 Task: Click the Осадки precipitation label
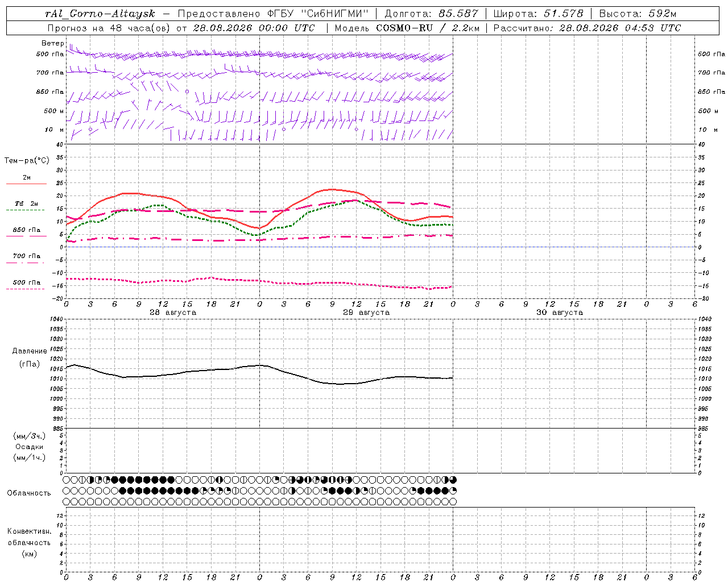[x=30, y=447]
